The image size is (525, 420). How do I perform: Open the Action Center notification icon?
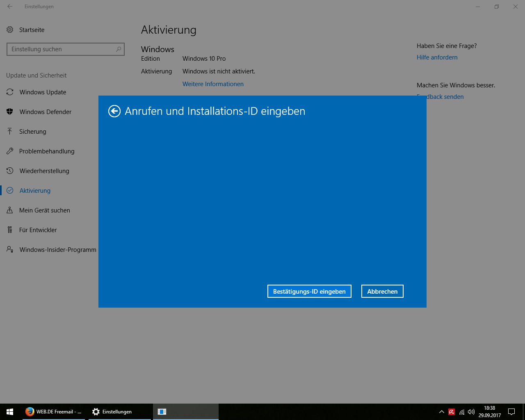(x=511, y=412)
